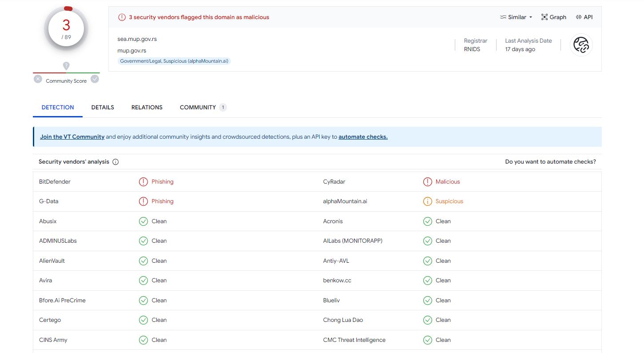Click the approximately-equal Similar icon
Screen dimensions: 644x353
coord(503,17)
